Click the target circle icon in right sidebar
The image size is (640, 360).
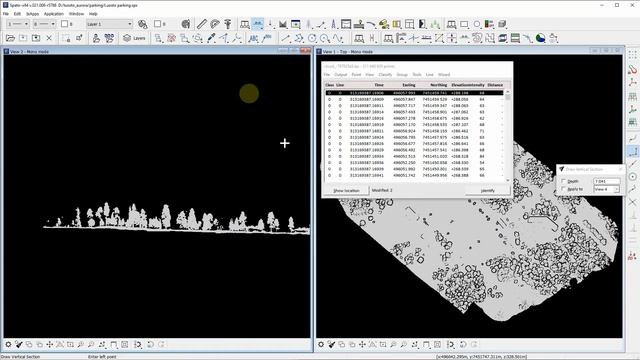coord(632,177)
